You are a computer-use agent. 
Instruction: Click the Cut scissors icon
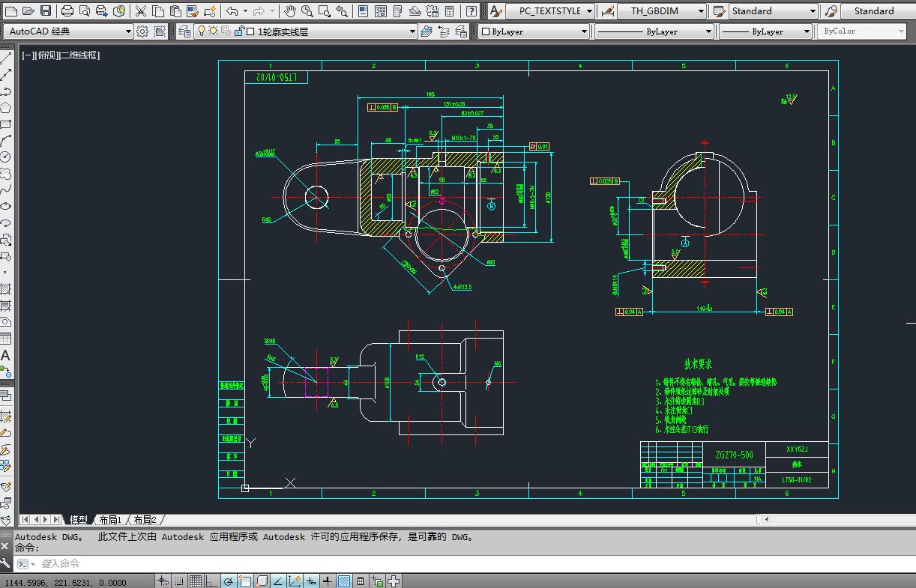point(140,10)
